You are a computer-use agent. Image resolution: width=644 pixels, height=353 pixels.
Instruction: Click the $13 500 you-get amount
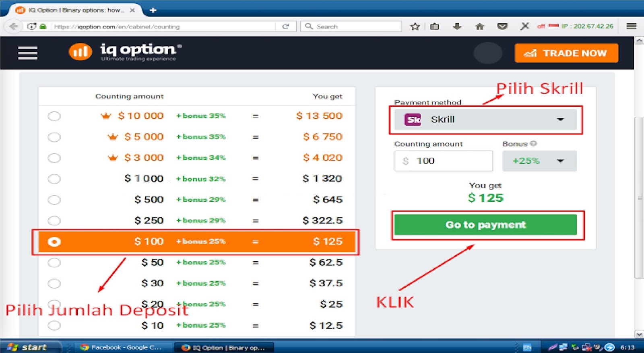click(x=319, y=116)
